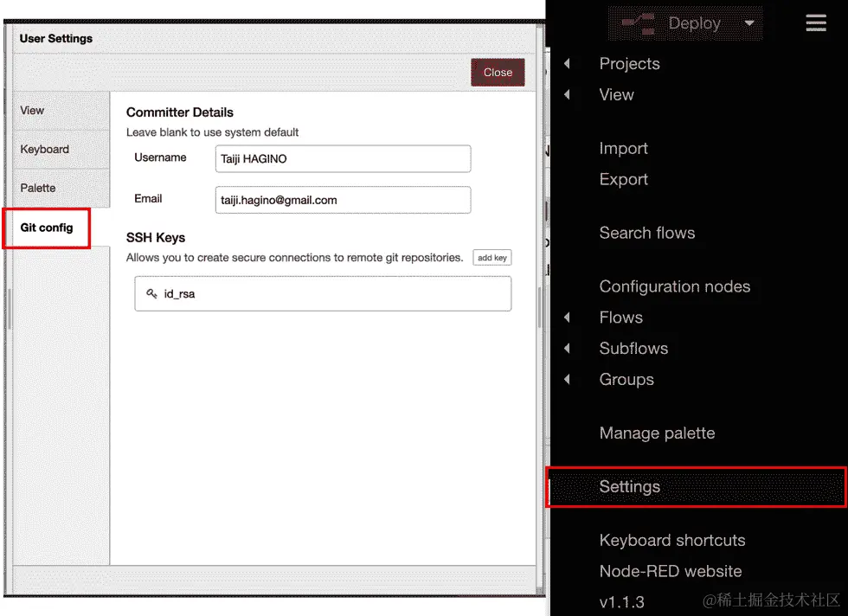Screen dimensions: 848x616
Task: Choose Import from the main menu
Action: (624, 148)
